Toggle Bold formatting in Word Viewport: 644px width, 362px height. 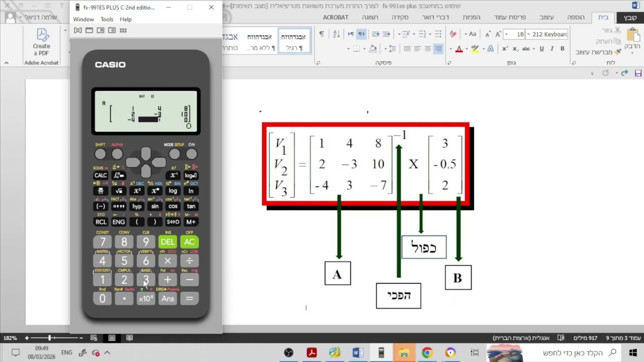[x=562, y=49]
